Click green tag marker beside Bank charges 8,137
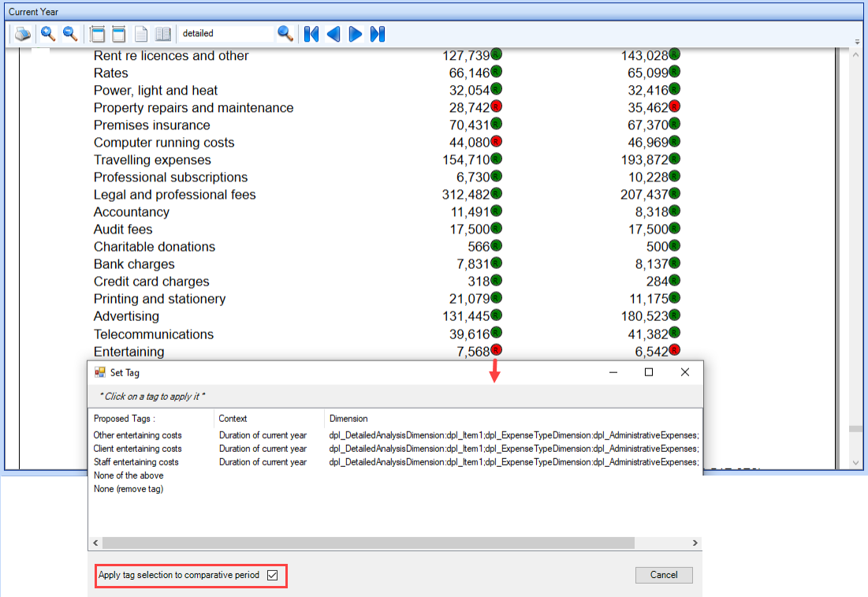868x597 pixels. point(674,263)
